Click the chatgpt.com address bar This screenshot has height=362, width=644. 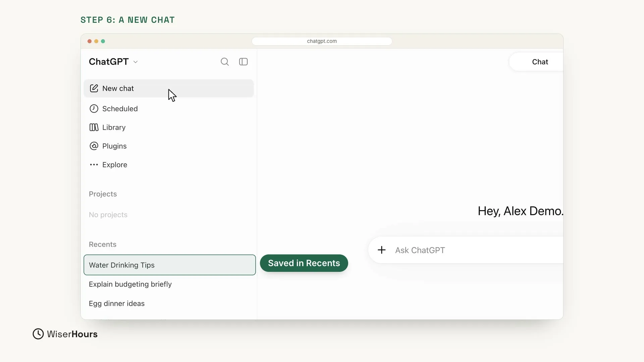[x=322, y=41]
